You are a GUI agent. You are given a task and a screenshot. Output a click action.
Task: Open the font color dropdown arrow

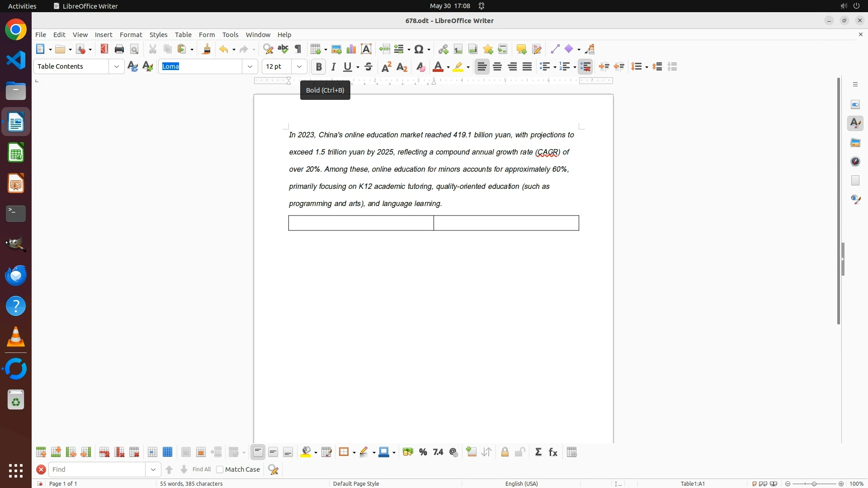448,67
